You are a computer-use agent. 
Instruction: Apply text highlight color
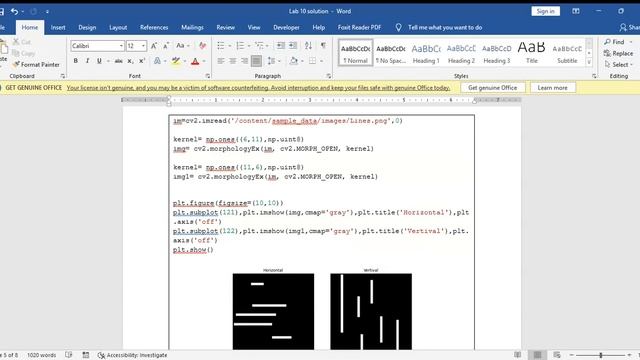(176, 61)
